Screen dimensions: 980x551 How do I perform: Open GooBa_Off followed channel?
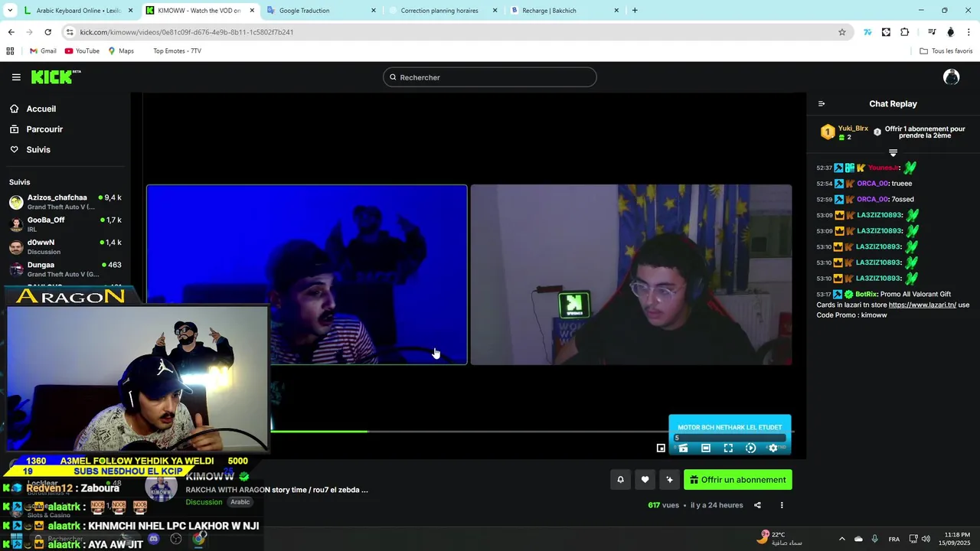click(65, 224)
